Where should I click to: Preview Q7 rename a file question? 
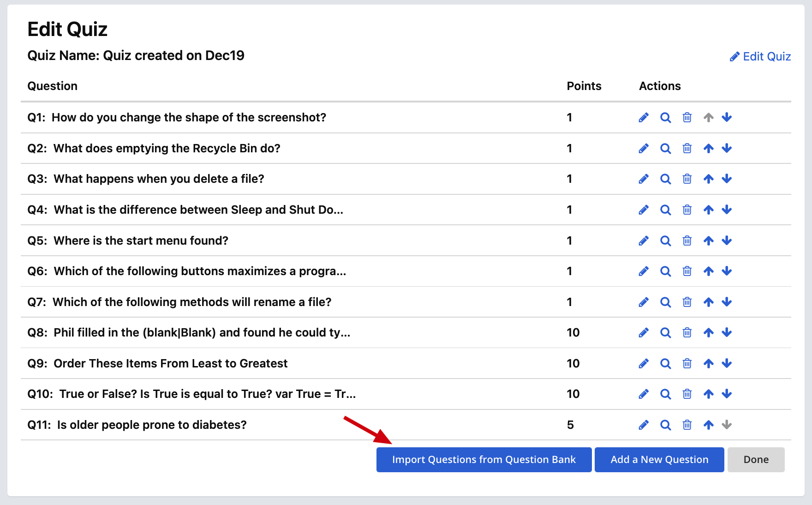665,302
